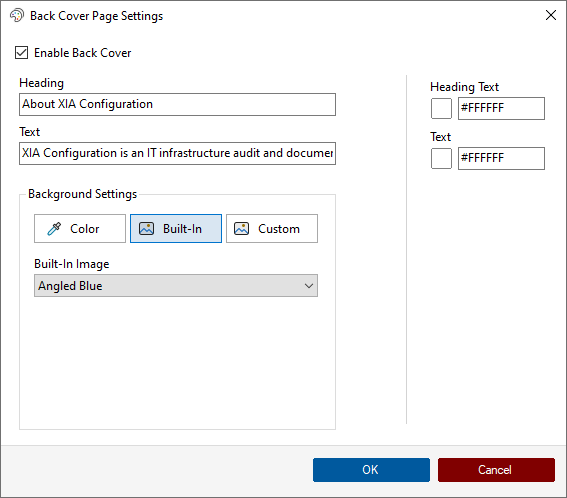Click the Text hex color field

501,158
